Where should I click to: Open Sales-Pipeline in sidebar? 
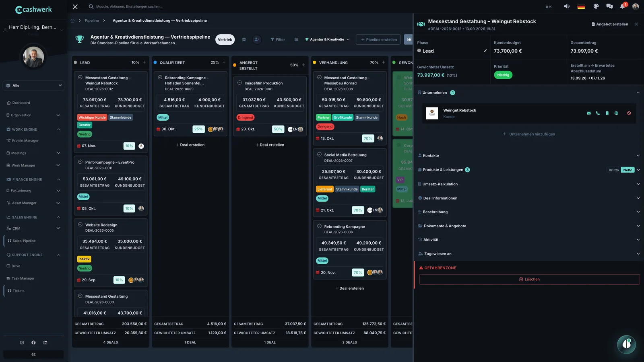coord(24,241)
